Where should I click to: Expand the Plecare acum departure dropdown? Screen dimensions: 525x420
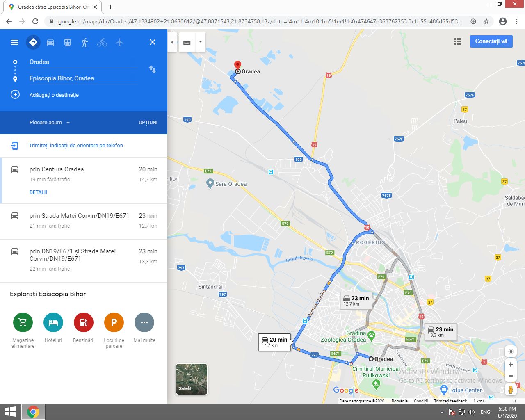coord(50,123)
